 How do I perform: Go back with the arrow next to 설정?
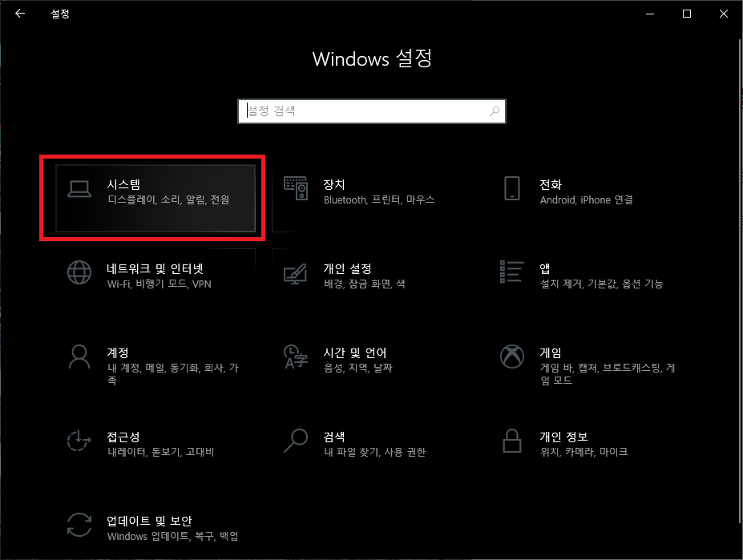click(x=20, y=14)
